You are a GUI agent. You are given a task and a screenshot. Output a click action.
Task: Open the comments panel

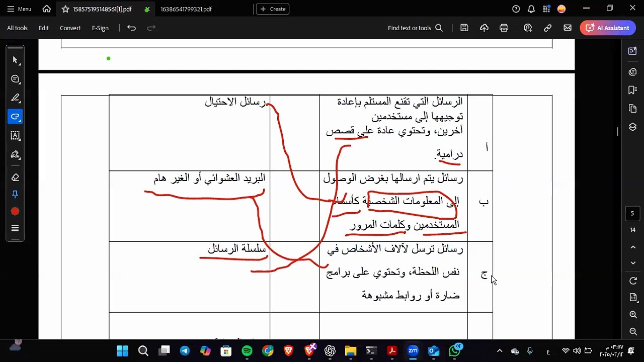point(632,72)
